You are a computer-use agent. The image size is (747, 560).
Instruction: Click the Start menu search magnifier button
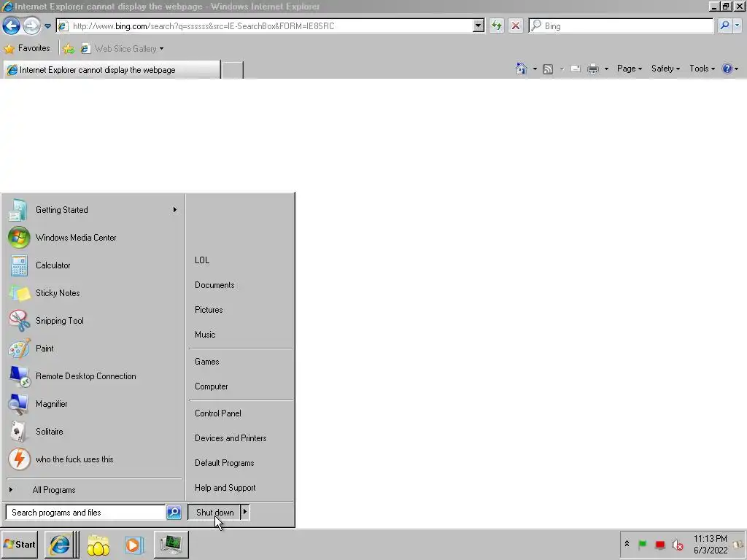[x=174, y=513]
